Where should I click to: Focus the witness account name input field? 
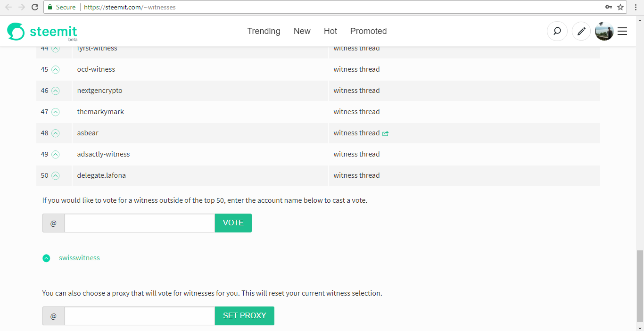(x=140, y=223)
